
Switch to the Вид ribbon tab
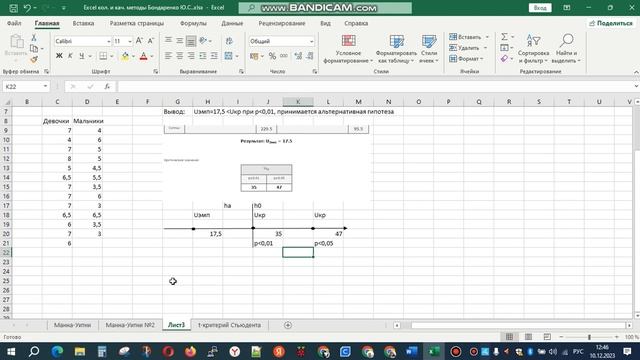tap(325, 23)
